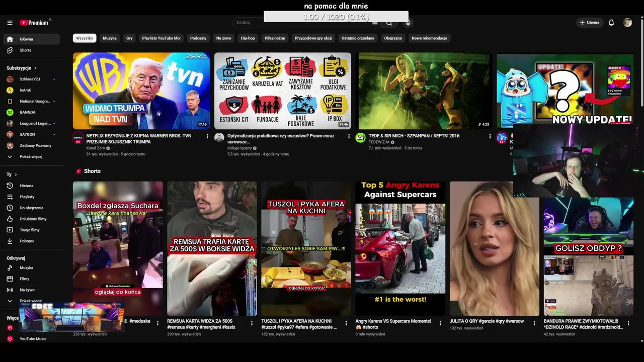644x362 pixels.
Task: Open Historia in the sidebar
Action: coord(32,186)
